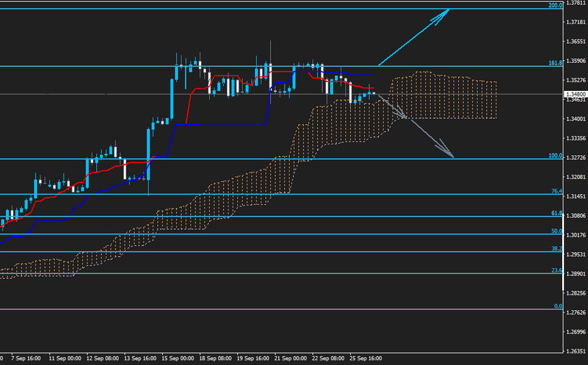Click the 12 Sep 08:00 time label
Image resolution: width=588 pixels, height=365 pixels.
[103, 359]
